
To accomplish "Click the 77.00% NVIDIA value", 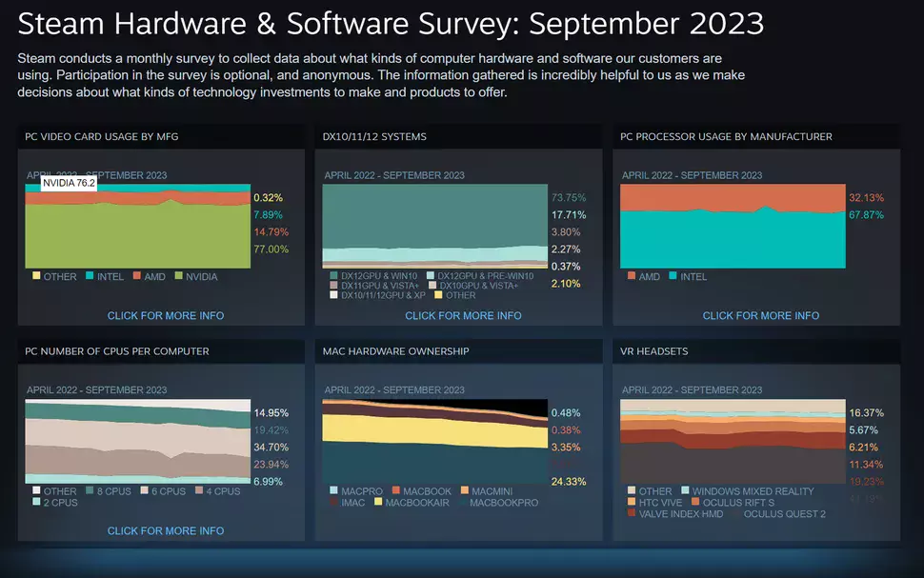I will 271,249.
